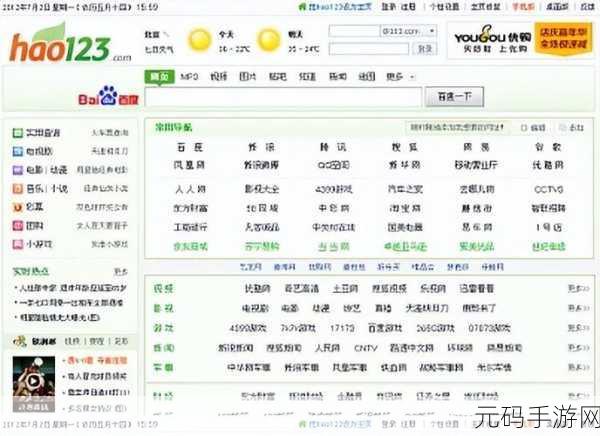Open the 贴吧 search tab
The width and height of the screenshot is (600, 436).
point(277,77)
